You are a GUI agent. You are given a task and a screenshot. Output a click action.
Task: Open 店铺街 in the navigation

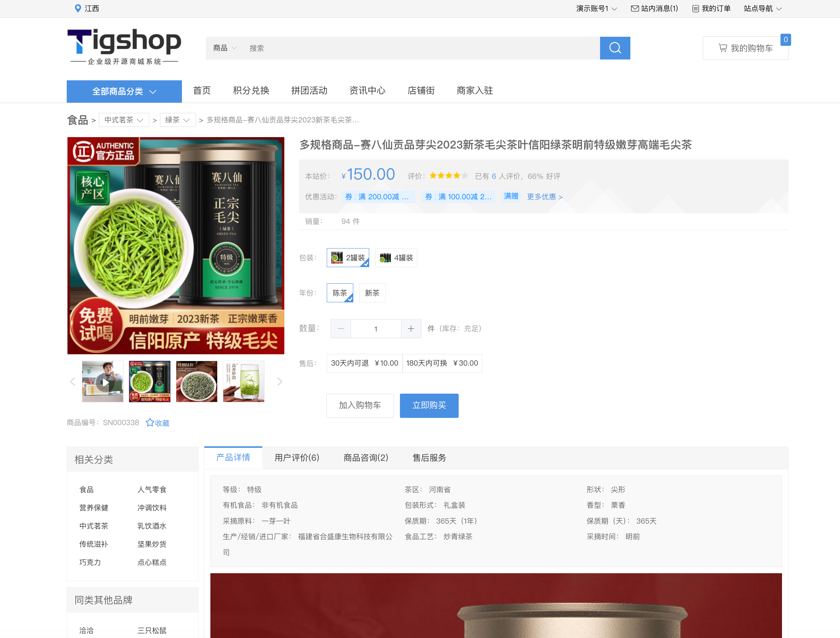point(421,91)
